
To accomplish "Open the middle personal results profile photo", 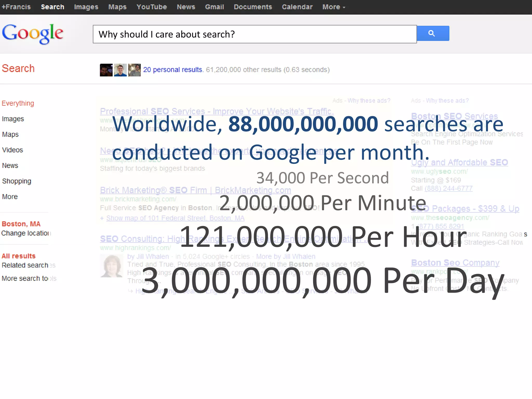I will pyautogui.click(x=120, y=70).
